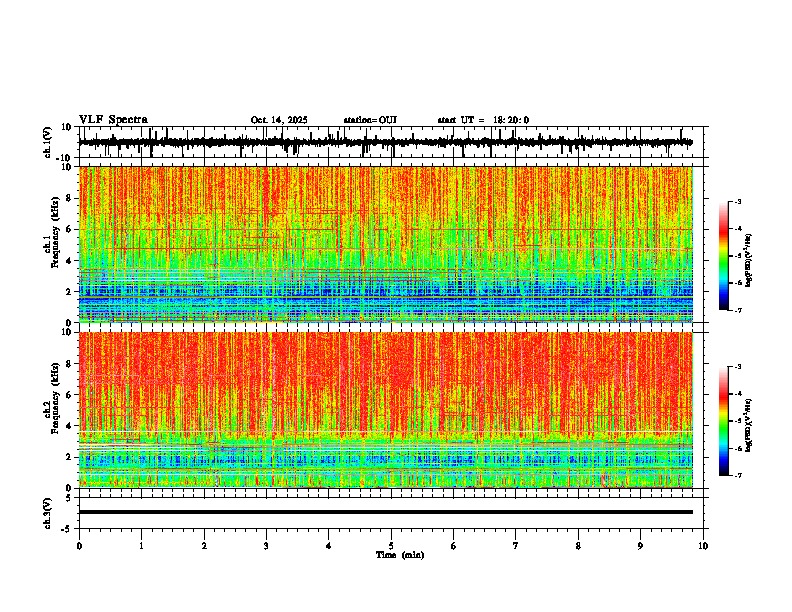
Task: Click the log(PSD) label beside the ch.1 color scale
Action: coord(749,260)
